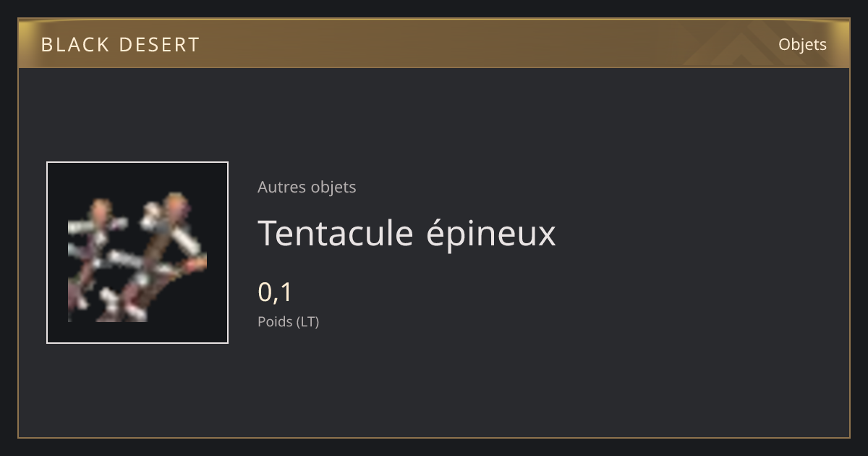This screenshot has height=456, width=868.
Task: Select the left tentacle in item image
Action: point(94,257)
